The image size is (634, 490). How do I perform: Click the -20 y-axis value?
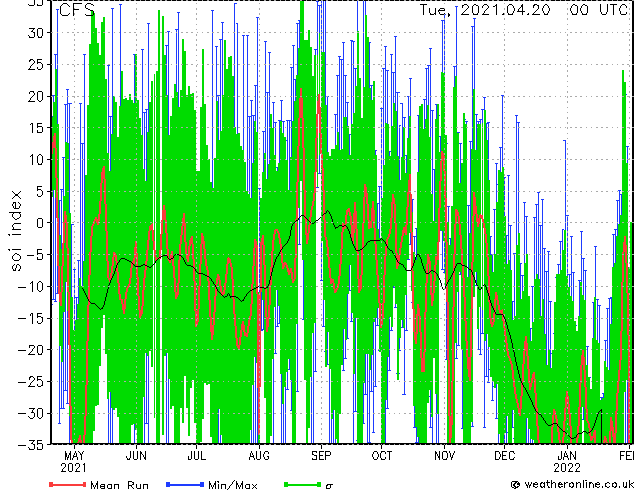coord(32,350)
